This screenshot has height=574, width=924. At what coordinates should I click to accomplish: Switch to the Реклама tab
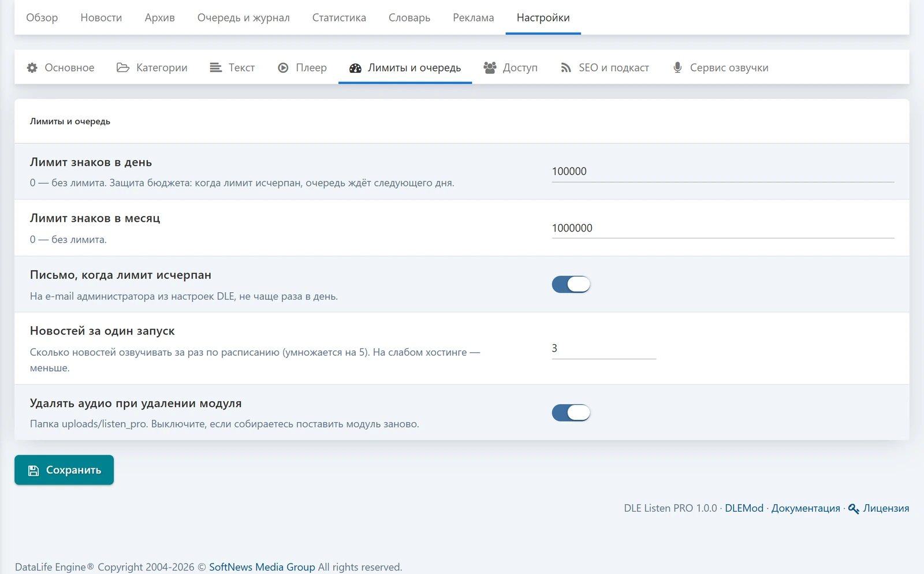coord(474,18)
